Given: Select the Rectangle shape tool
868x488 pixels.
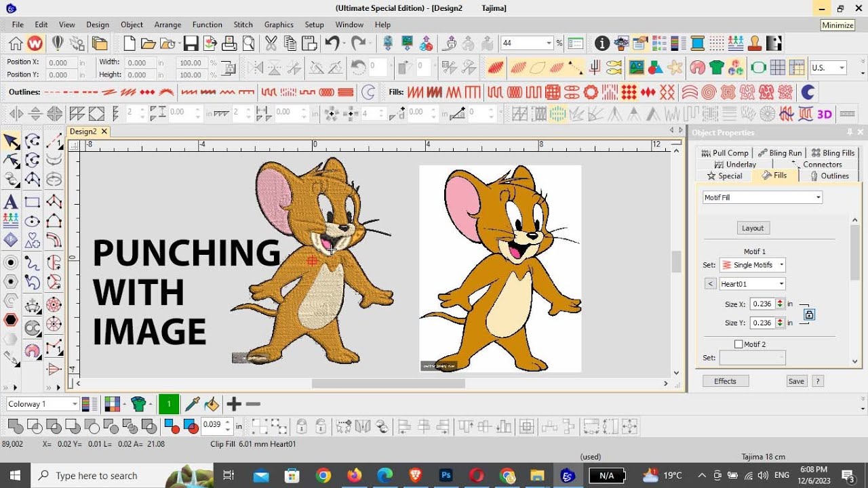Looking at the screenshot, I should [x=33, y=202].
